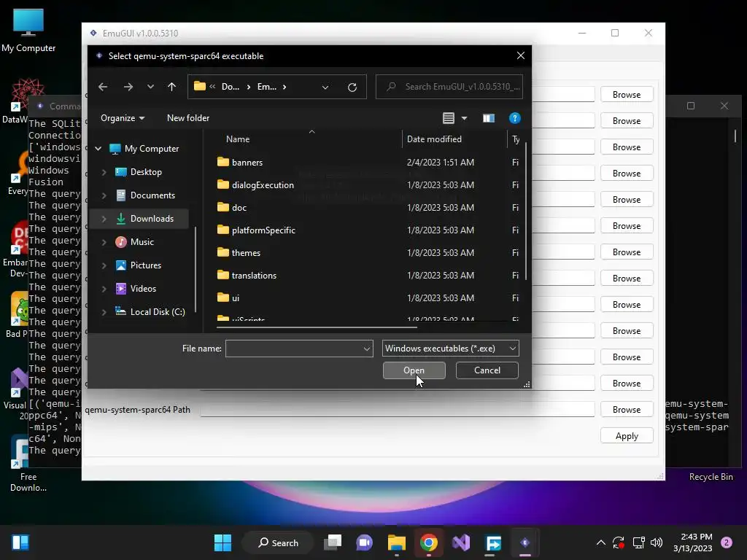Viewport: 747px width, 560px height.
Task: Create a New folder
Action: coord(188,118)
